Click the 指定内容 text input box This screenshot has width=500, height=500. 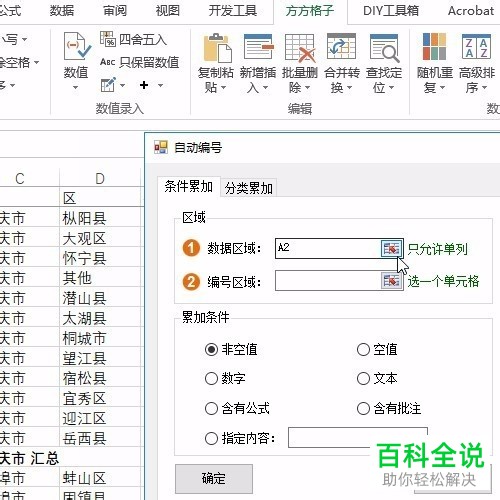(x=358, y=438)
